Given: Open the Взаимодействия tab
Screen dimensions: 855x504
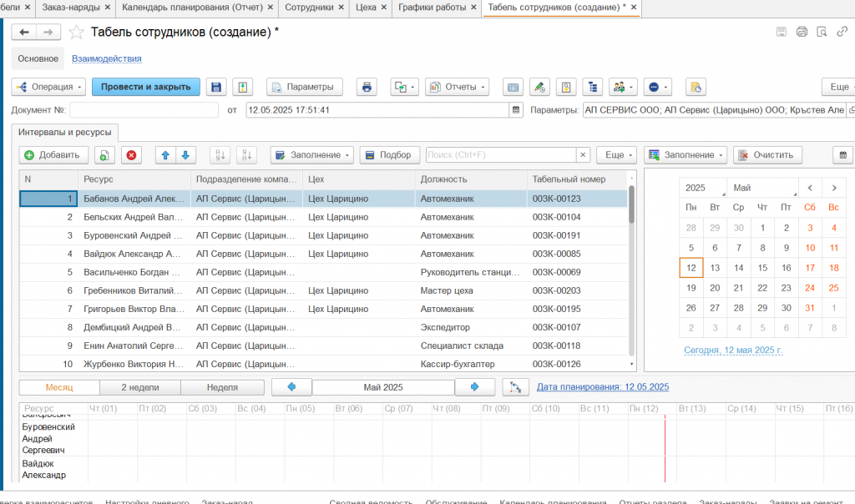Looking at the screenshot, I should (x=106, y=59).
